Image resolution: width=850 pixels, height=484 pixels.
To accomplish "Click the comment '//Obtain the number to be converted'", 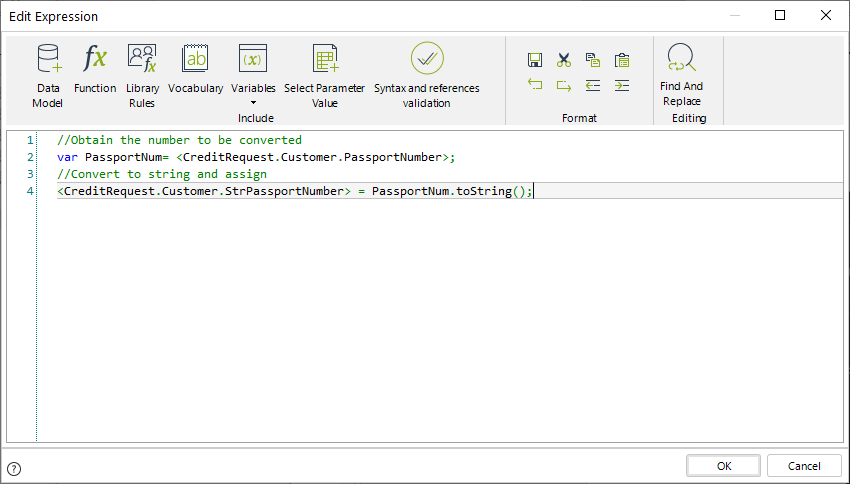I will click(179, 140).
